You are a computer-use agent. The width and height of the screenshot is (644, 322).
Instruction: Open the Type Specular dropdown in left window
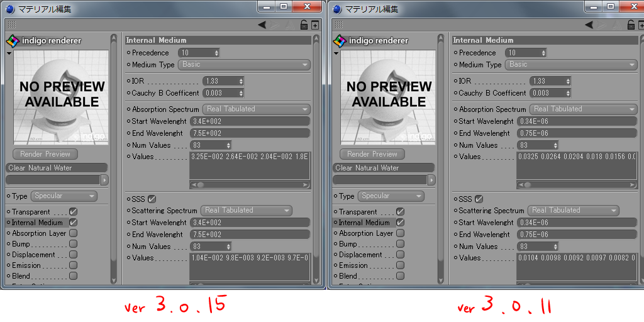coord(65,196)
